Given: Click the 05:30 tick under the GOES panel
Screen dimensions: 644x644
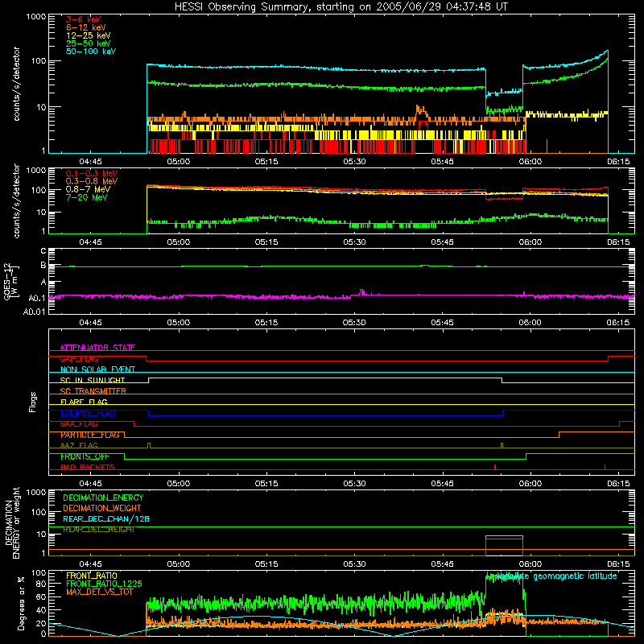Looking at the screenshot, I should coord(354,323).
